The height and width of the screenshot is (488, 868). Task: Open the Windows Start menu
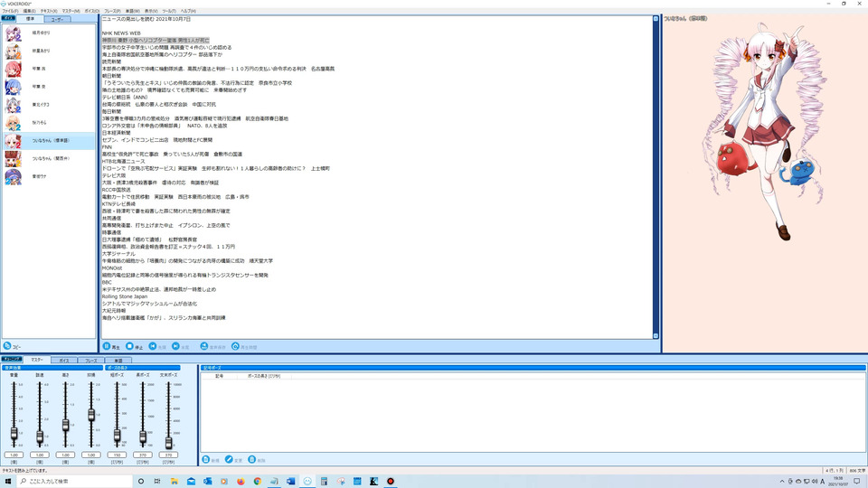[x=8, y=482]
